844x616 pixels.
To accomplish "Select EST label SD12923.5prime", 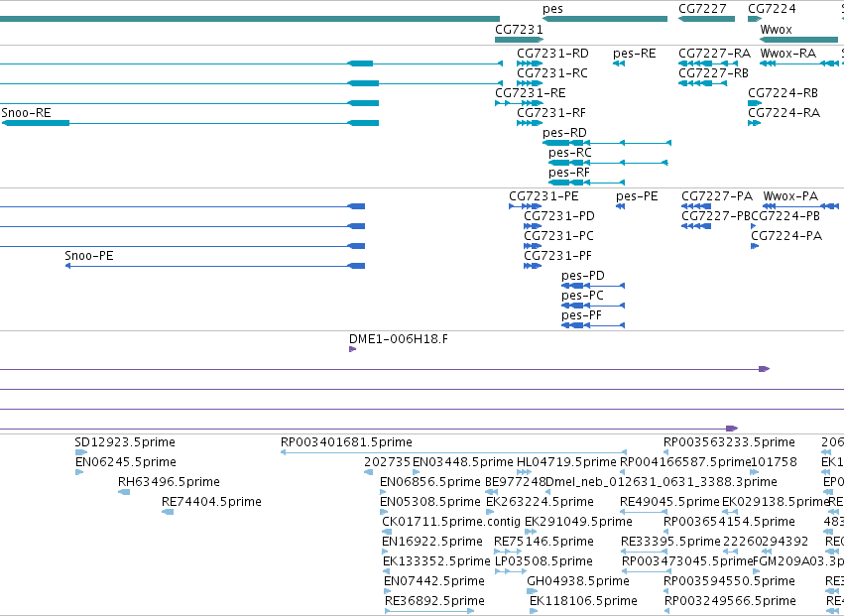I will tap(125, 442).
